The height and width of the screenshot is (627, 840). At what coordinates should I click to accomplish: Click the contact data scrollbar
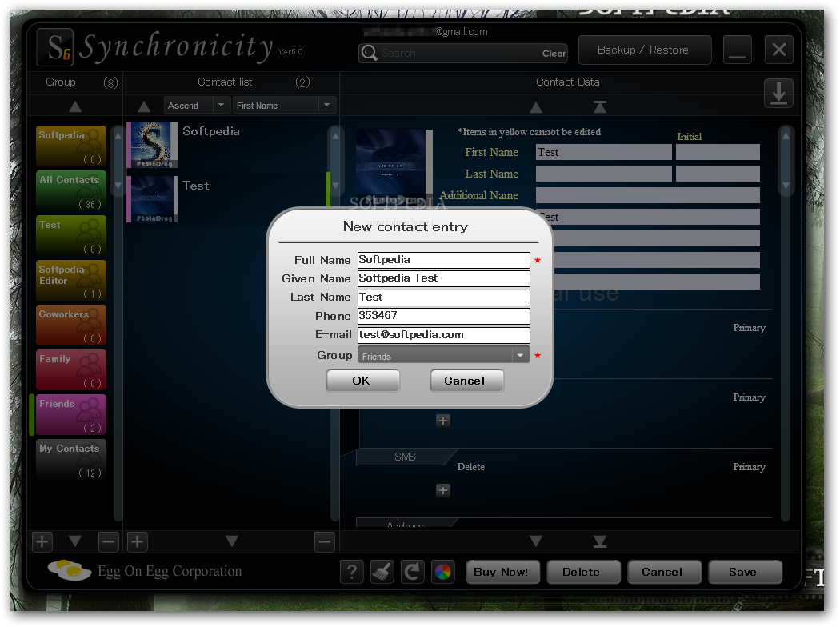(786, 323)
